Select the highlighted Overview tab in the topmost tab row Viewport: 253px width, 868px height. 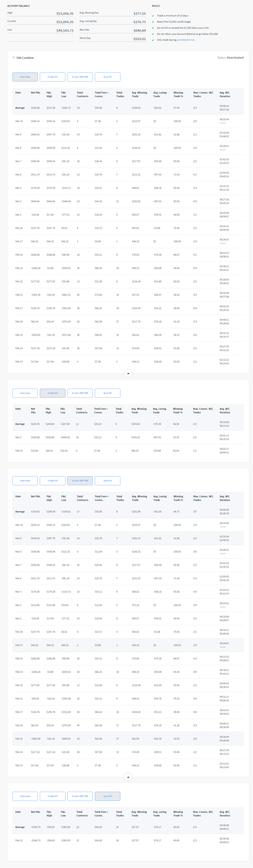pyautogui.click(x=25, y=77)
